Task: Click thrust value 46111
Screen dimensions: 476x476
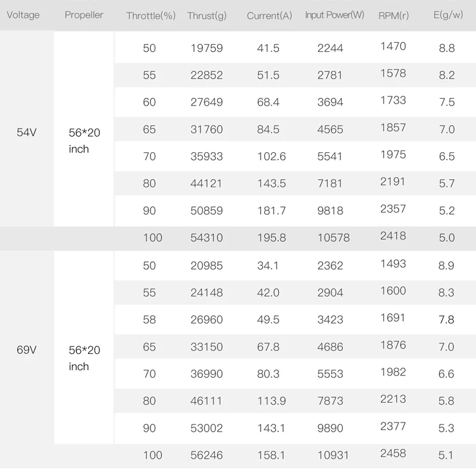Action: [x=206, y=401]
